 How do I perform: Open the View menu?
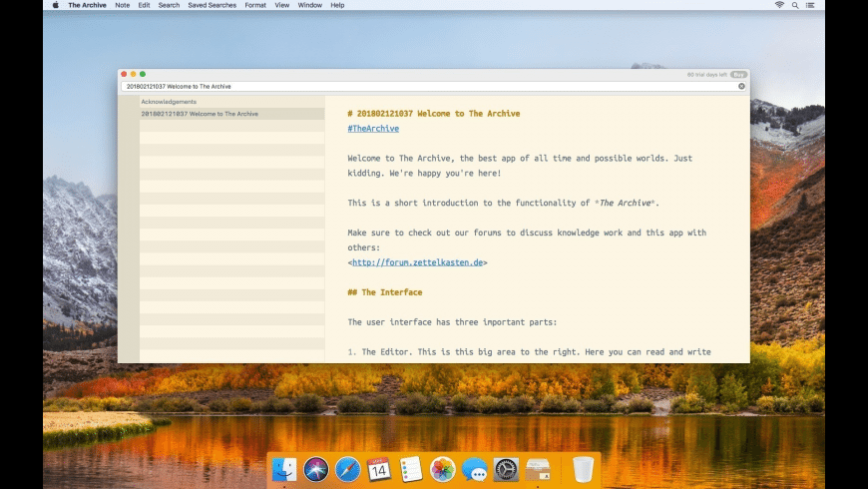(281, 5)
